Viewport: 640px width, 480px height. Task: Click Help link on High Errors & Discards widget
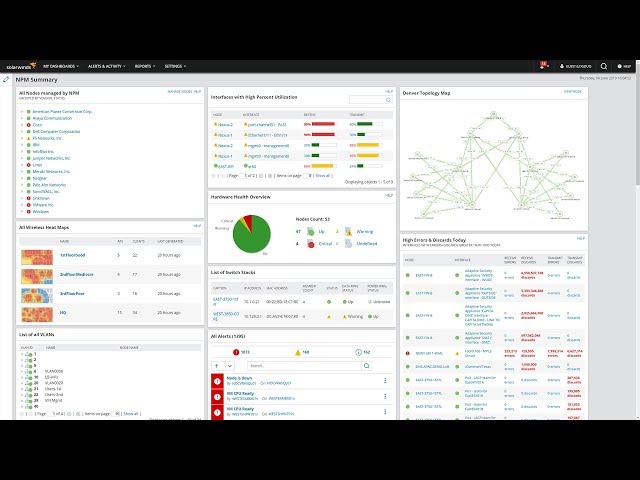[581, 238]
